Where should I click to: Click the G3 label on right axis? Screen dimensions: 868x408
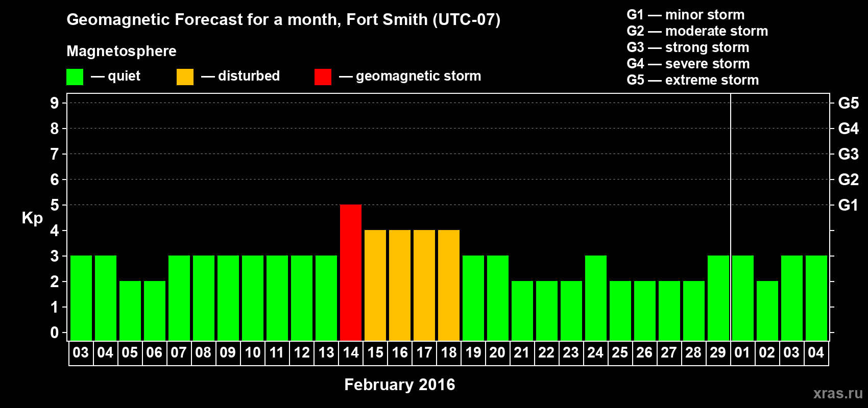click(x=849, y=154)
